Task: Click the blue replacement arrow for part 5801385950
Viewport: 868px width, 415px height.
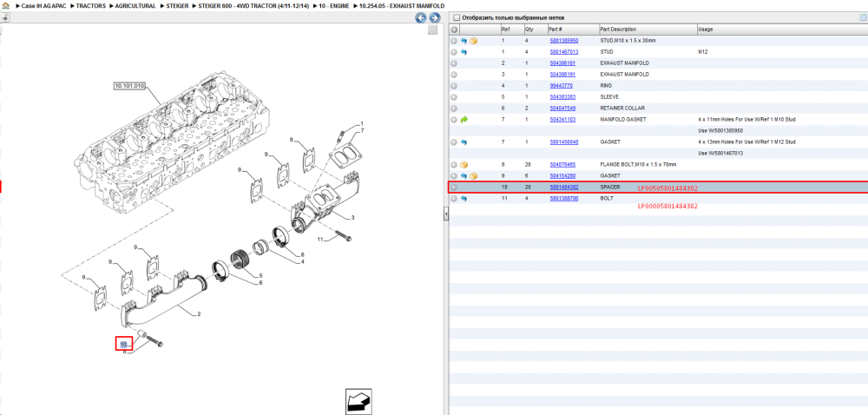Action: (x=464, y=41)
